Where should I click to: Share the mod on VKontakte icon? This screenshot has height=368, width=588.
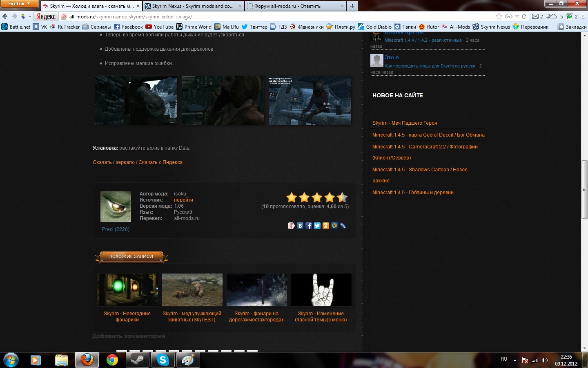click(300, 226)
